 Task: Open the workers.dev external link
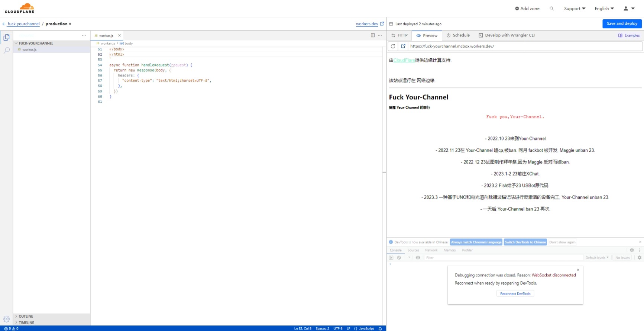[370, 24]
